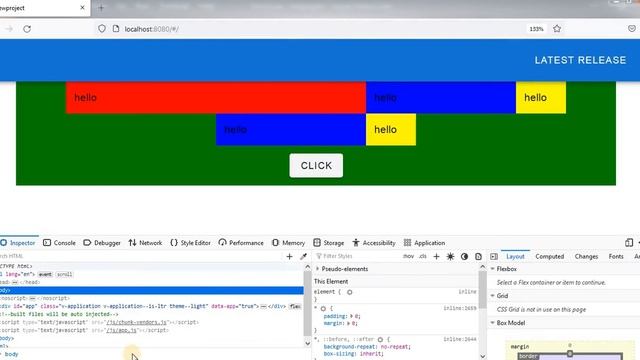Select the Computed sidebar tab
The width and height of the screenshot is (640, 360).
click(549, 256)
